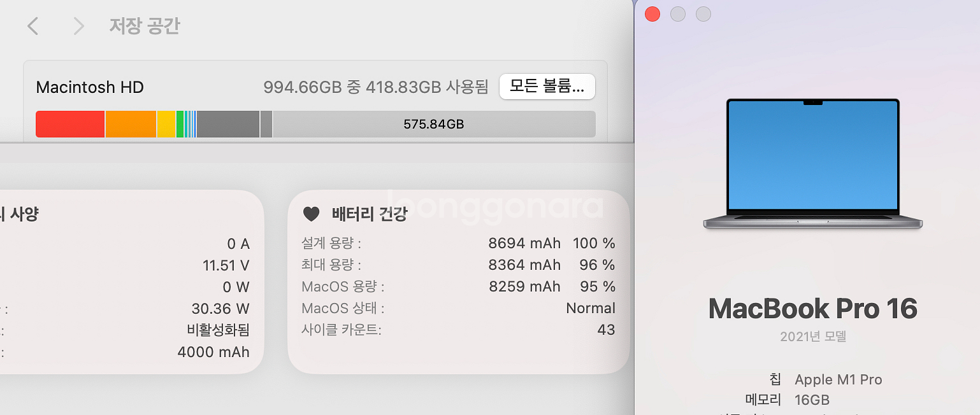This screenshot has width=980, height=415.
Task: Click the yellow storage bar segment
Action: coord(166,124)
